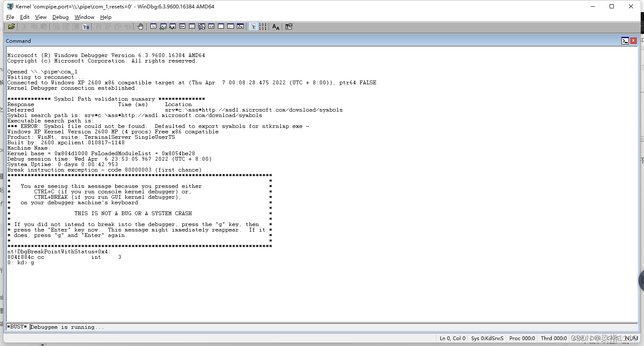
Task: Click the grayed Step Into toolbar icon
Action: 99,26
